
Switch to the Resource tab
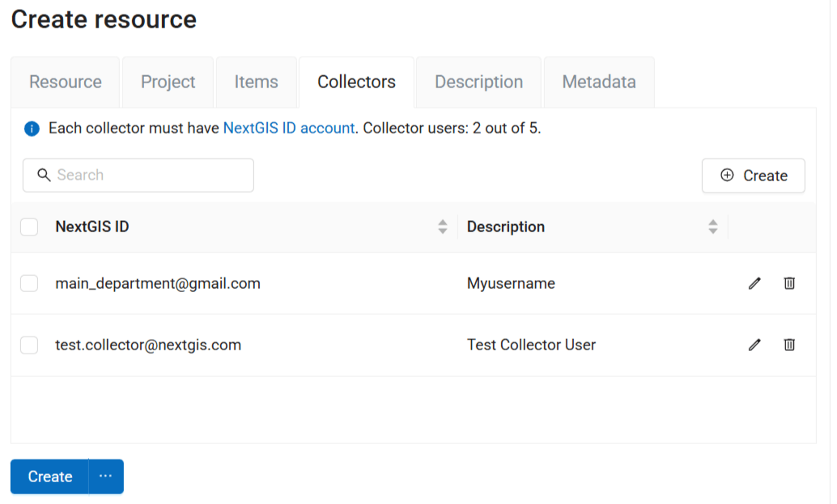66,82
